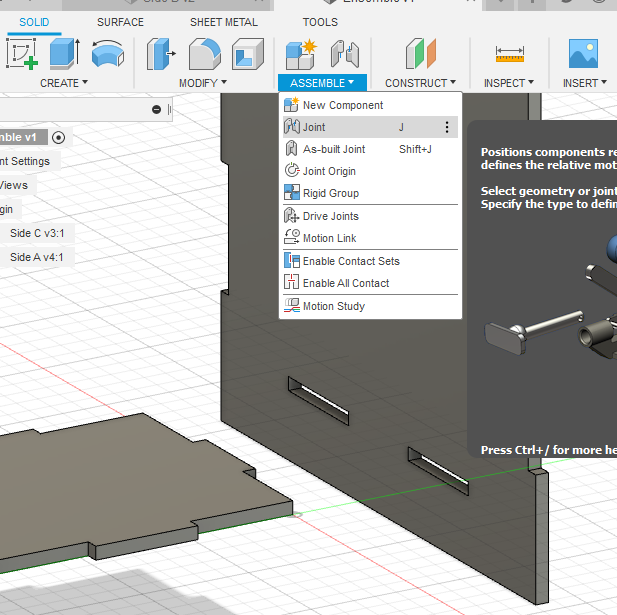The image size is (617, 615).
Task: Open the three-dot options beside Joint
Action: coord(447,127)
